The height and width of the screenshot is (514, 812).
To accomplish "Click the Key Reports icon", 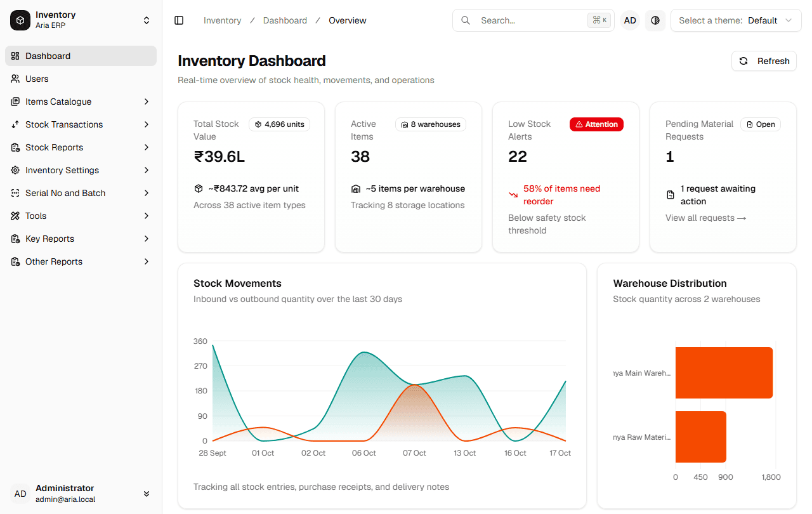I will (15, 239).
